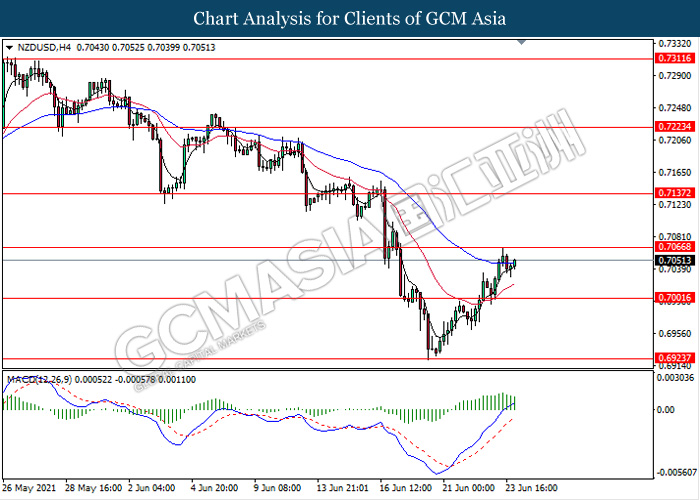
Task: Click the 0.72480 price scale value
Action: point(676,108)
